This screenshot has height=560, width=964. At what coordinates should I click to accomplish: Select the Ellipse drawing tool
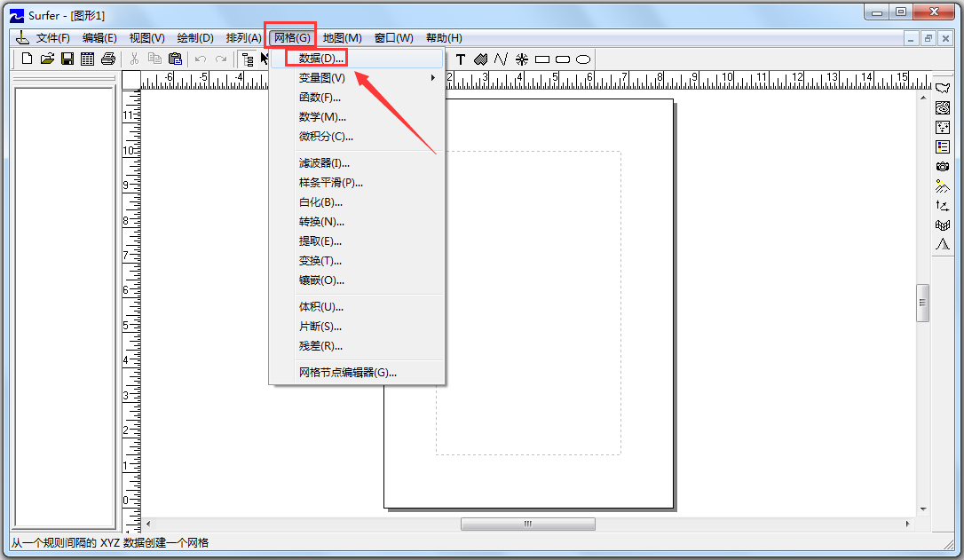[583, 59]
